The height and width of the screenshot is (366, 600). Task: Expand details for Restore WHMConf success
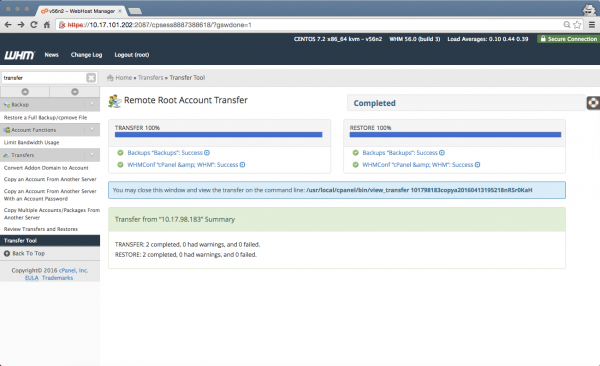tap(478, 165)
